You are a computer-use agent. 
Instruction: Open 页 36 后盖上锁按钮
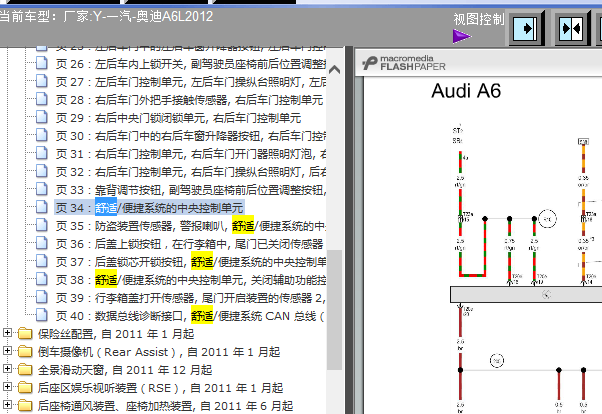189,244
